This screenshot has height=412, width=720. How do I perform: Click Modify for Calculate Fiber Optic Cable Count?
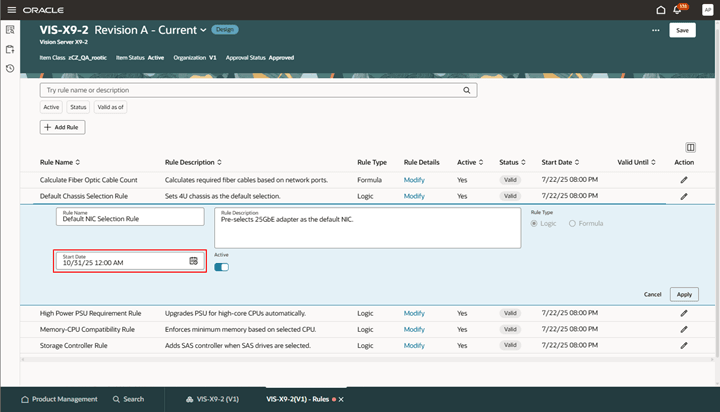[414, 180]
